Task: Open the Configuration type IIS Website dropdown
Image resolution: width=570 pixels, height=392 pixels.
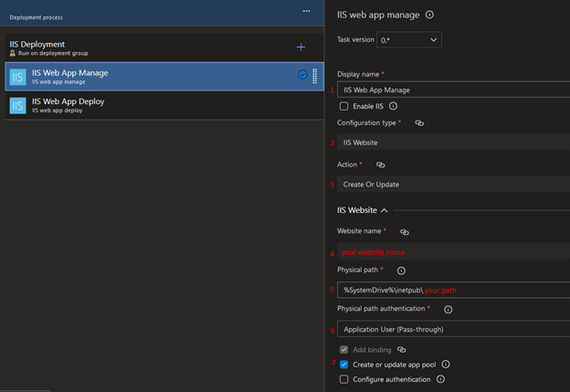Action: point(453,143)
